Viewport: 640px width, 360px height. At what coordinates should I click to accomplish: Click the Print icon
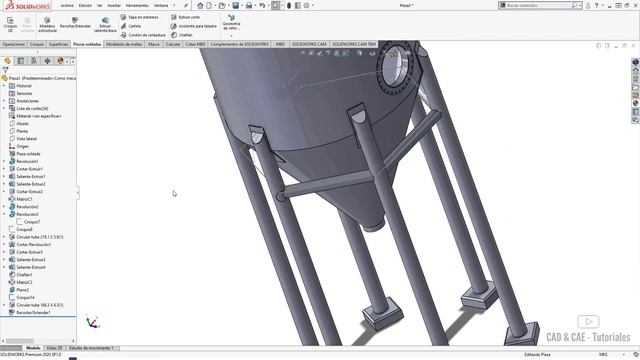(249, 6)
